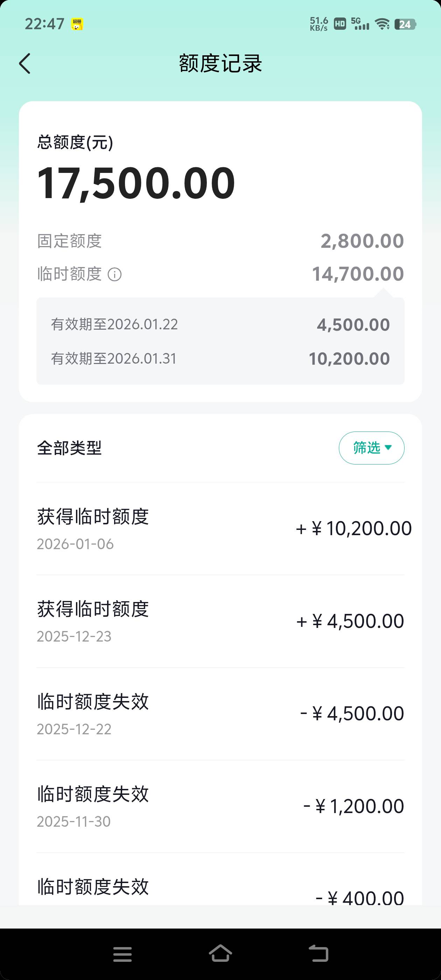Open the 2025-11-30 临时额度失效 record
Viewport: 441px width, 980px height.
pyautogui.click(x=220, y=806)
